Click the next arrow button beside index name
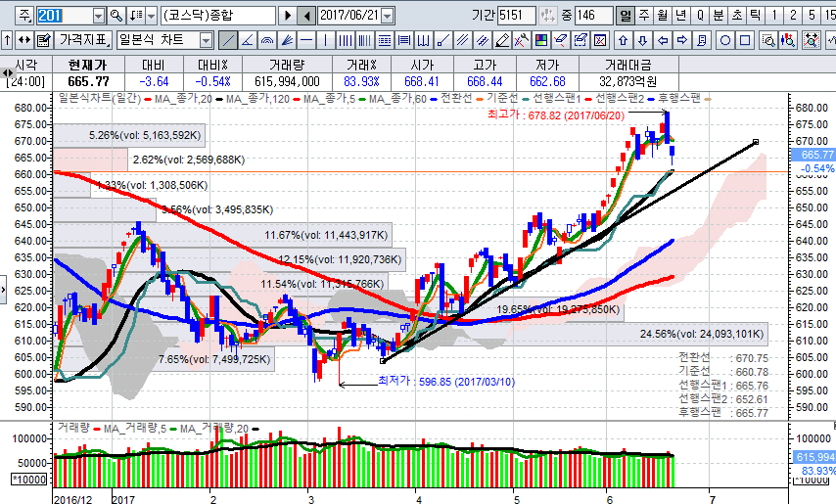This screenshot has width=836, height=504. (287, 16)
